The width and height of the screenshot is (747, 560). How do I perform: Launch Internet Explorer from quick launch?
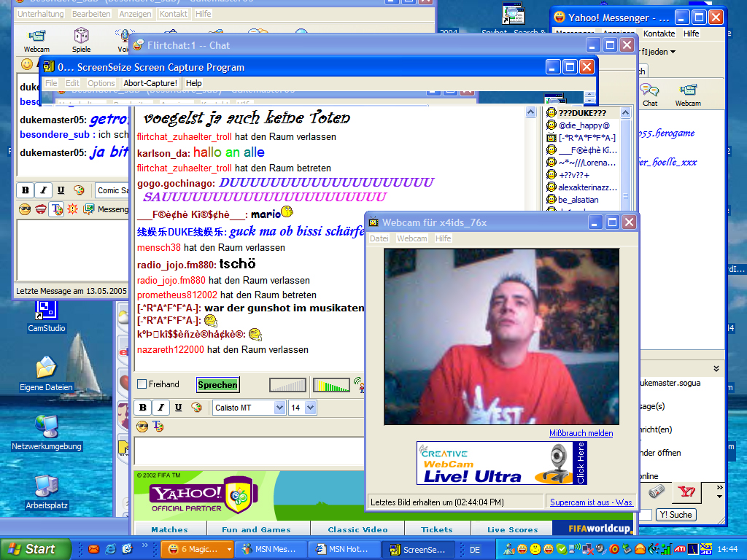tap(111, 549)
